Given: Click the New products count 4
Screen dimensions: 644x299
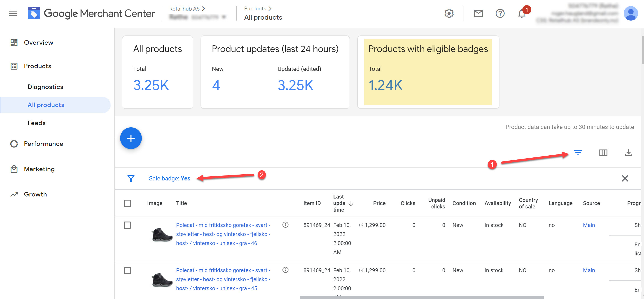Looking at the screenshot, I should pos(216,85).
